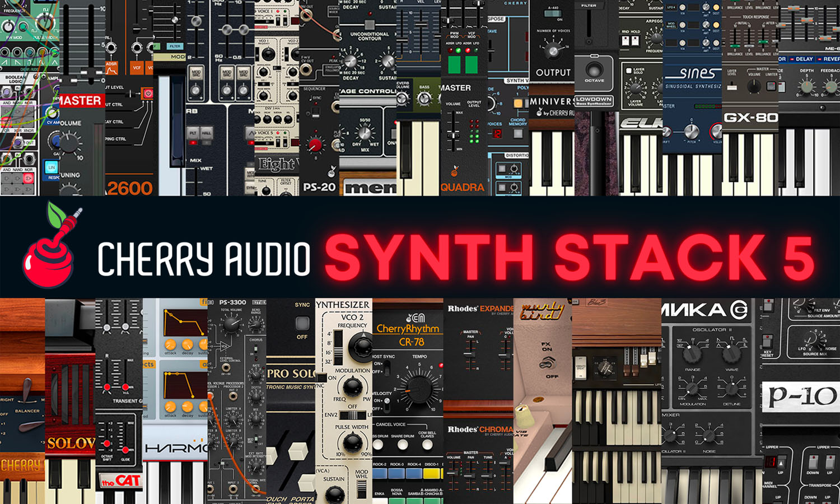Click the DRY/WET MIX knob
This screenshot has height=504, width=840.
click(365, 133)
